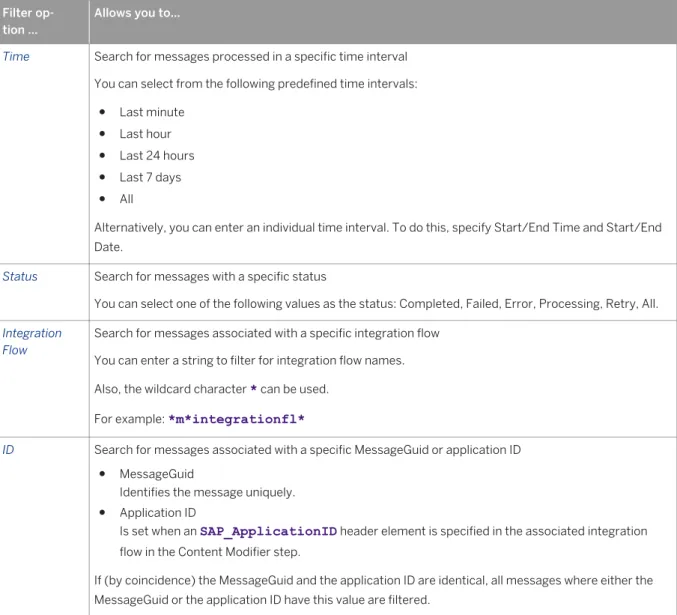The image size is (677, 615).
Task: Click the ID filter option label
Action: [8, 450]
